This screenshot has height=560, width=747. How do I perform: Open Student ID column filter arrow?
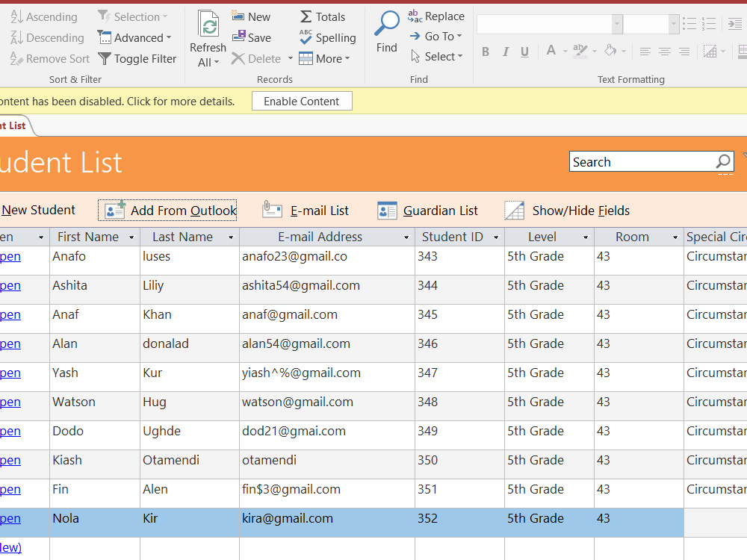[496, 237]
